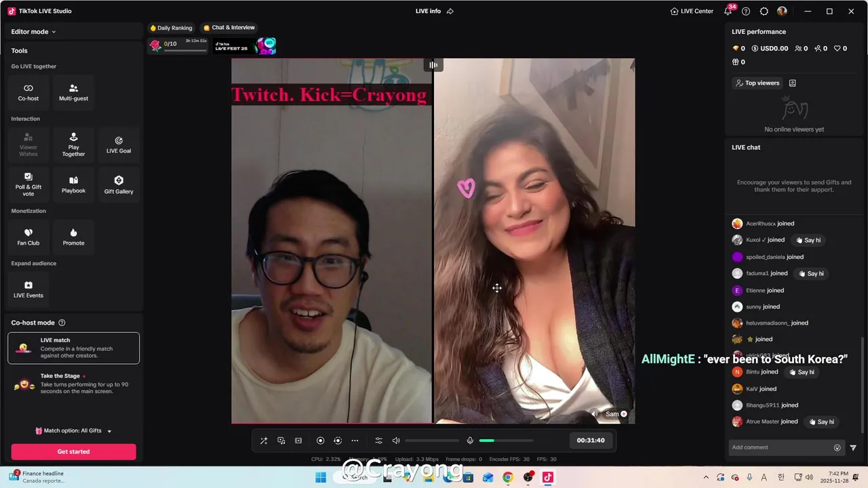
Task: Click the replay clip capture icon
Action: click(338, 441)
